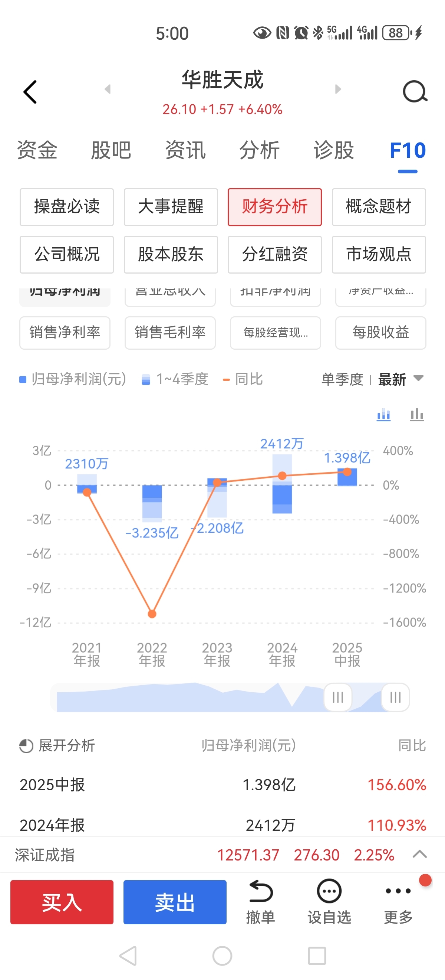The height and width of the screenshot is (980, 445).
Task: Open the 更多 three-dots menu
Action: coord(398,891)
